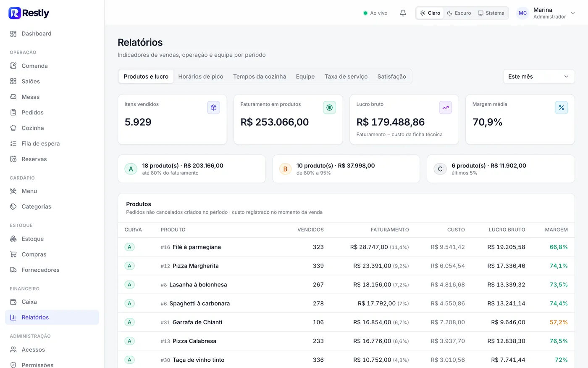This screenshot has height=368, width=588.
Task: Select the Produtos e lucro tab
Action: (x=146, y=77)
